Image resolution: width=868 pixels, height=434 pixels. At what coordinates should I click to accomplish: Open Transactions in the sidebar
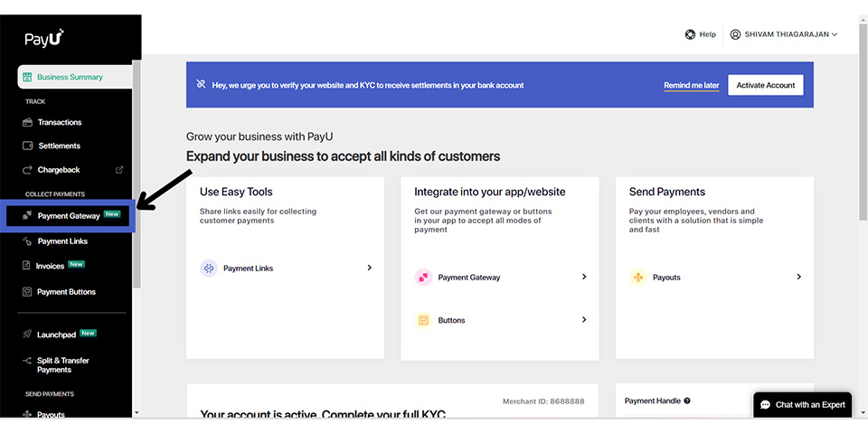59,122
